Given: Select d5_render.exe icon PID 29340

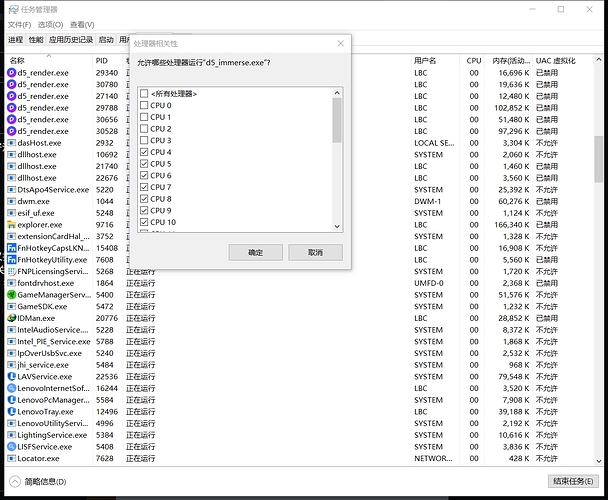Looking at the screenshot, I should (x=12, y=73).
